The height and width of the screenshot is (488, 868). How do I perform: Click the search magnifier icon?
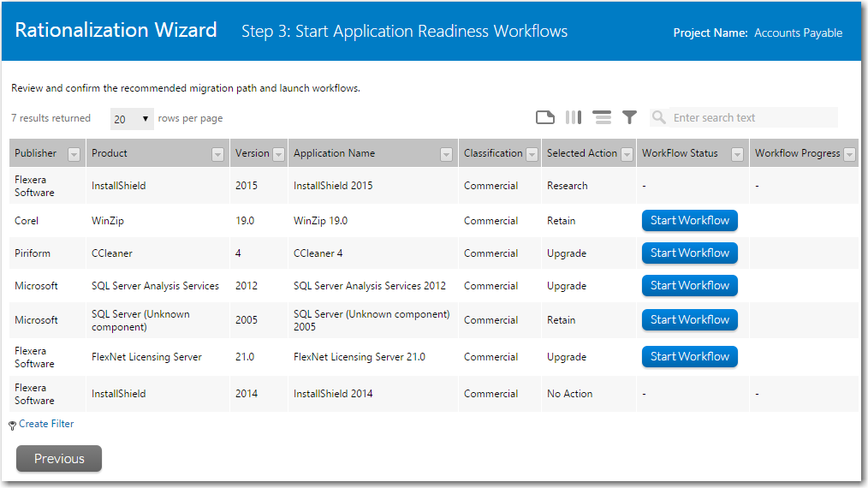click(x=659, y=117)
